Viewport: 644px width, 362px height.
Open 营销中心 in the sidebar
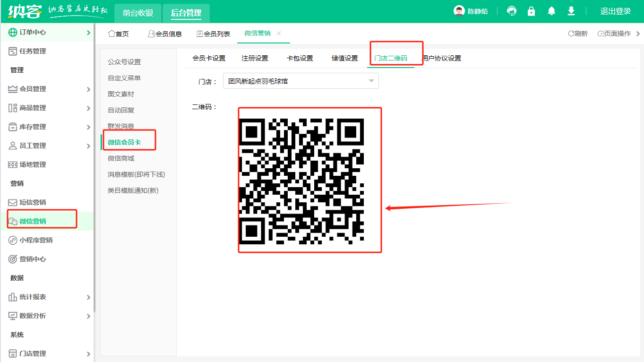tap(33, 259)
